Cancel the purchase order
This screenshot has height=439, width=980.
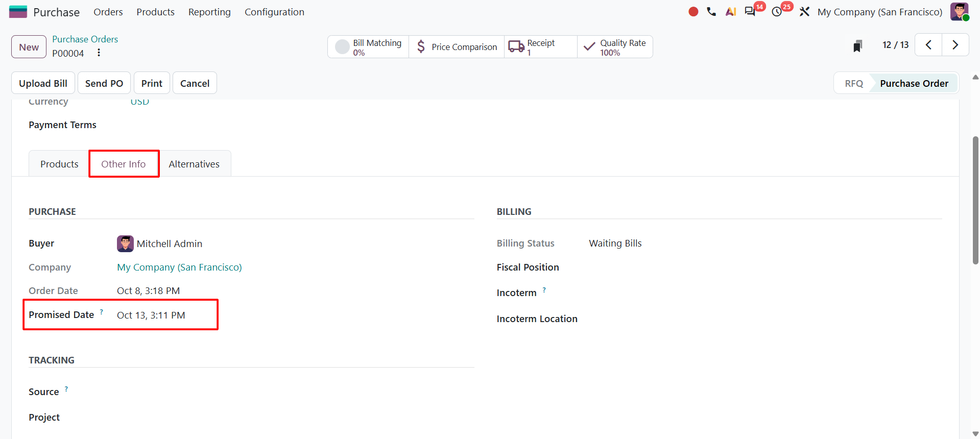[195, 83]
